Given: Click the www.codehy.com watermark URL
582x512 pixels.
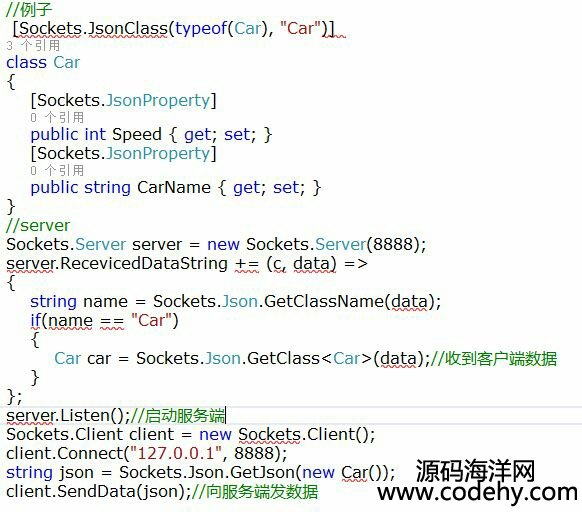Looking at the screenshot, I should pos(477,492).
